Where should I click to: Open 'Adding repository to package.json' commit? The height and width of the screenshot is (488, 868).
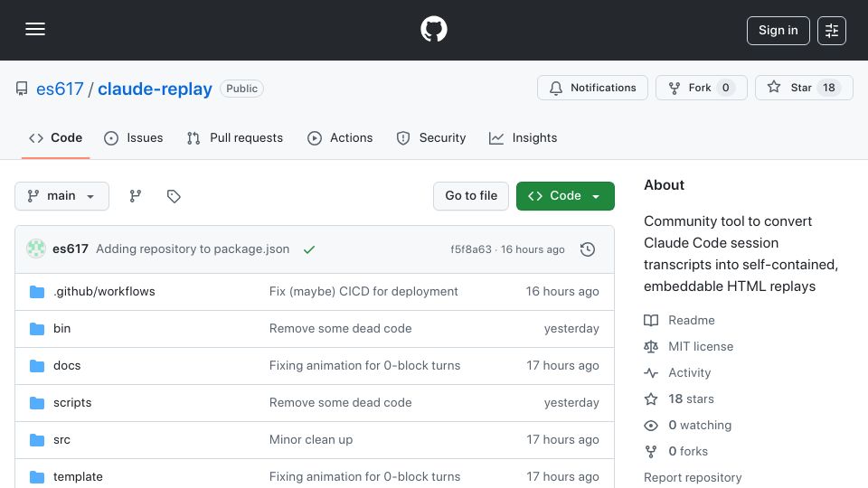point(193,249)
